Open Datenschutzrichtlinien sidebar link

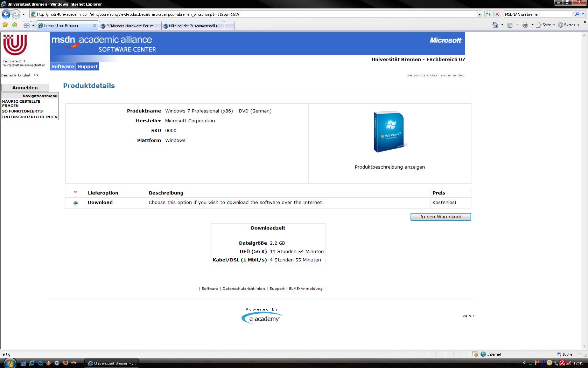coord(30,117)
